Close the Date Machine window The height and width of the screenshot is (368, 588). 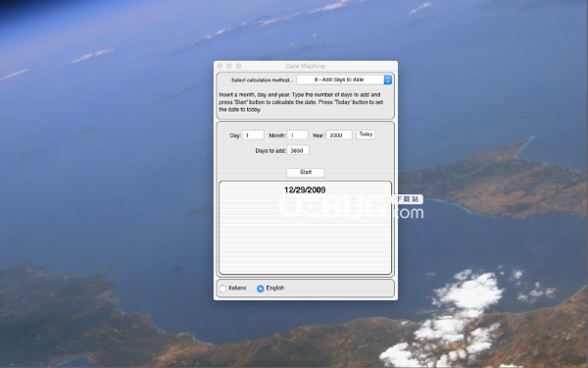(x=220, y=66)
